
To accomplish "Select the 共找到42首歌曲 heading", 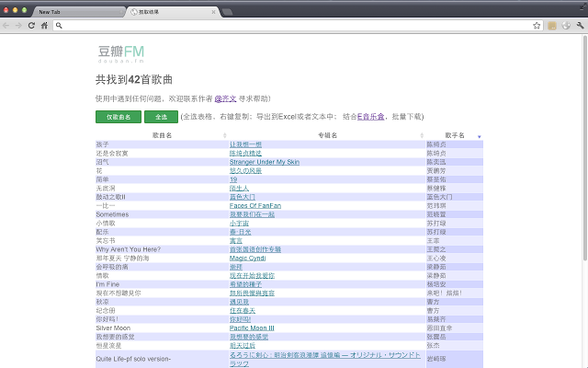I will click(x=134, y=80).
